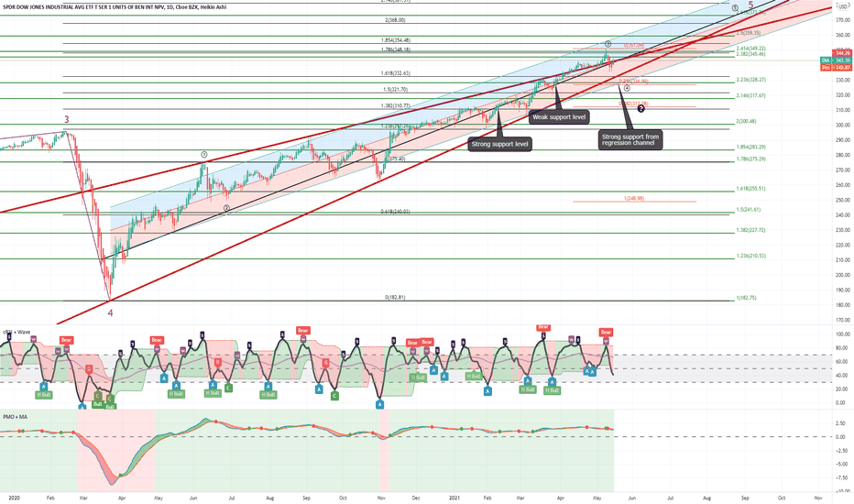Click the purple Elliott wave 3 label
This screenshot has height=504, width=854.
tap(67, 119)
